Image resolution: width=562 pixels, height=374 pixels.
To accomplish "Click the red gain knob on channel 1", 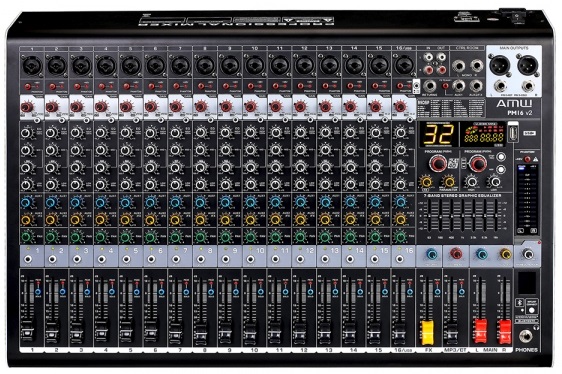I will [27, 106].
